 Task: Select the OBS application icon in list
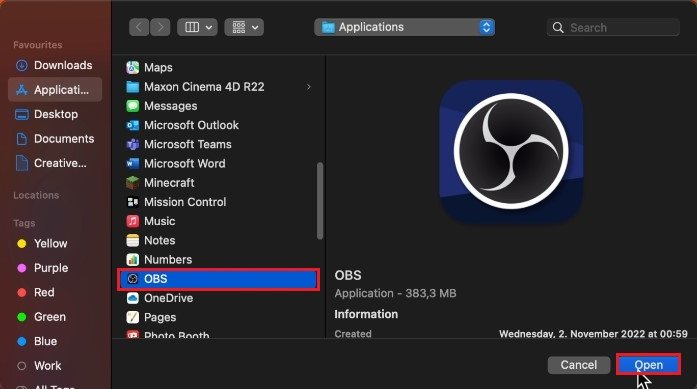132,279
